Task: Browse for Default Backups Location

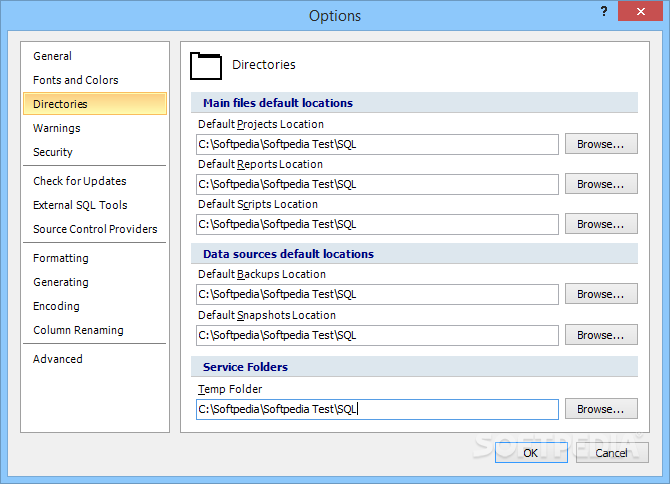Action: coord(601,294)
